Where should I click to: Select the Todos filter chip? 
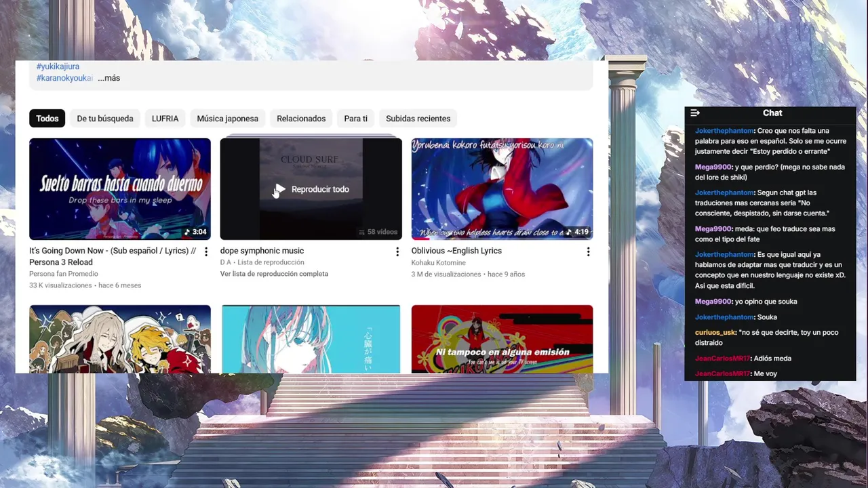click(x=47, y=119)
